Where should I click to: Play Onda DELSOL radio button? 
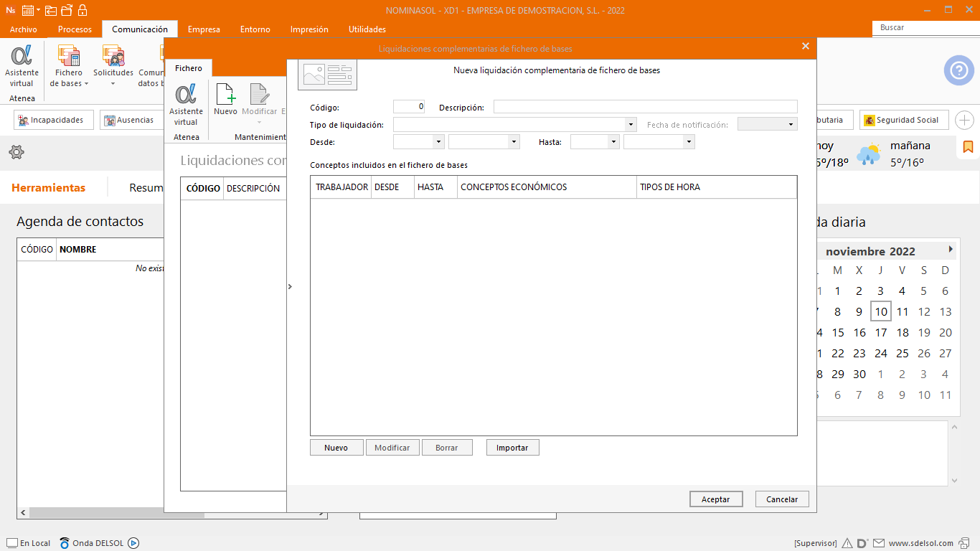(133, 543)
